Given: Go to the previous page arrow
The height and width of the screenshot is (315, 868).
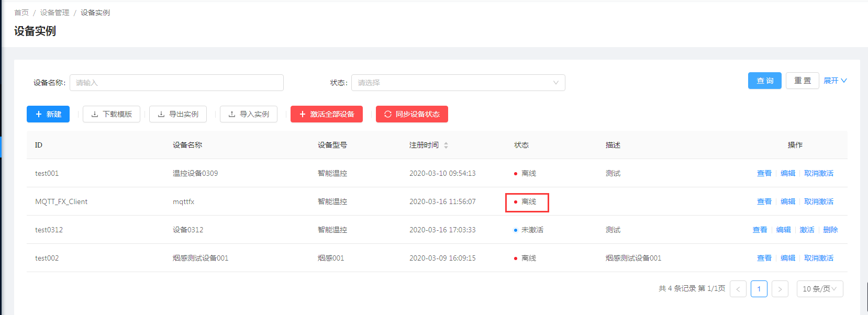Looking at the screenshot, I should point(738,289).
